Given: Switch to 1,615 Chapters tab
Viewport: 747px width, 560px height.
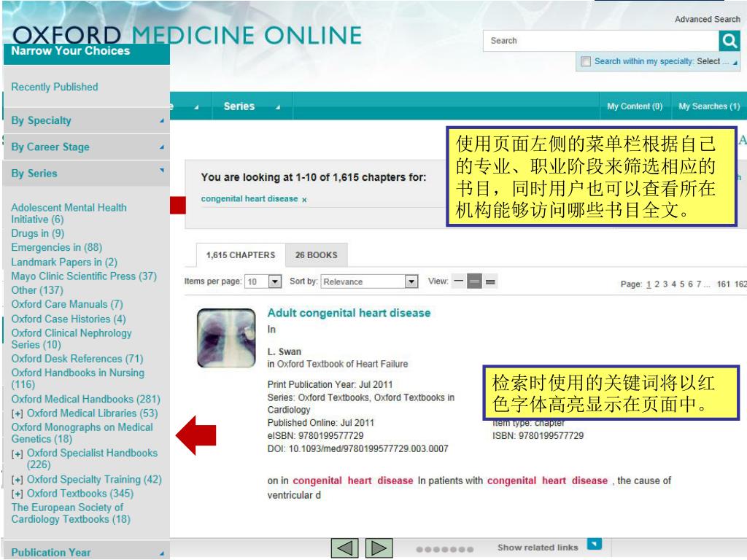Looking at the screenshot, I should 241,255.
